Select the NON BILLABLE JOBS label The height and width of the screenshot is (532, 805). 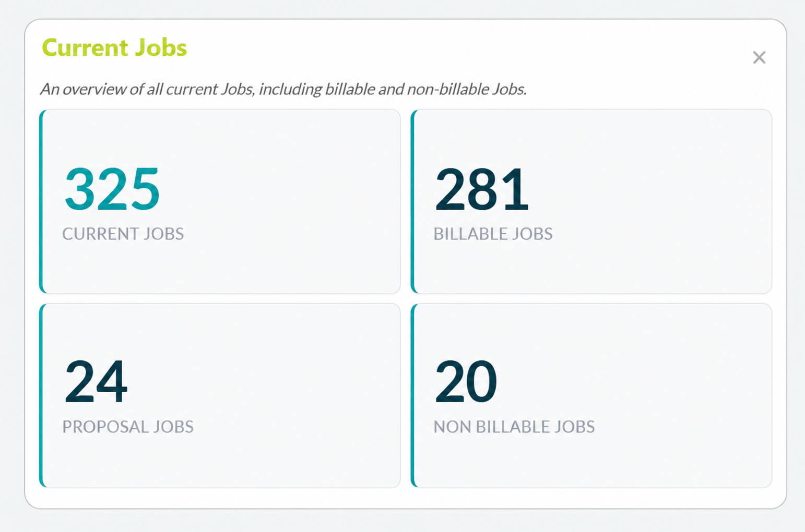[x=514, y=427]
